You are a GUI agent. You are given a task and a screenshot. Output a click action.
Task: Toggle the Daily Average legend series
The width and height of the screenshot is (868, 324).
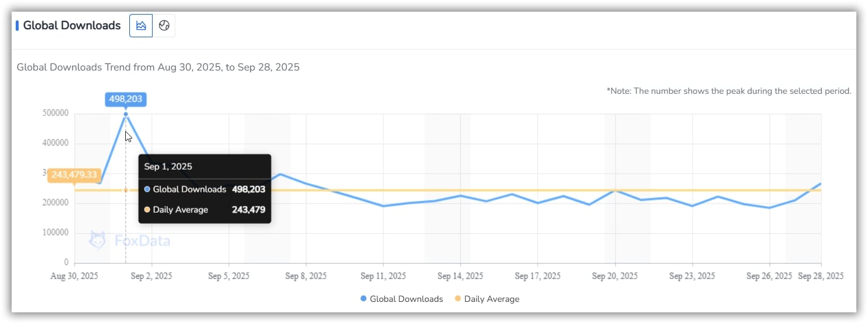tap(486, 299)
